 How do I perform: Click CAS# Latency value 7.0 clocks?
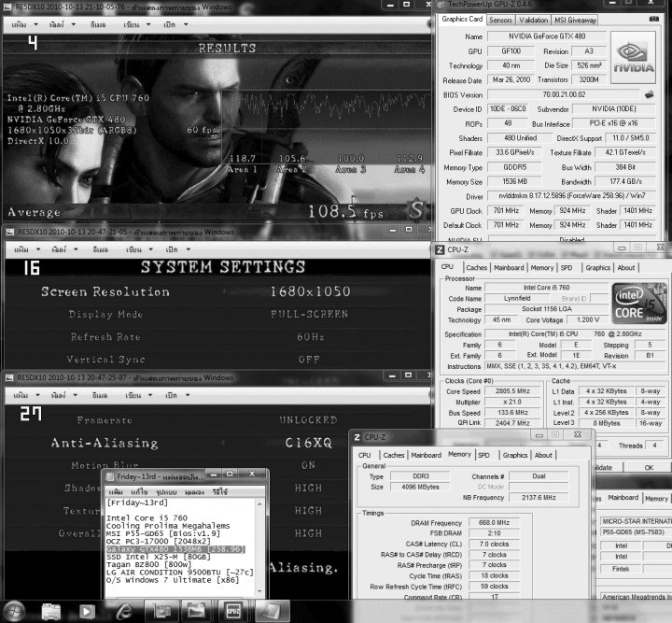coord(494,544)
